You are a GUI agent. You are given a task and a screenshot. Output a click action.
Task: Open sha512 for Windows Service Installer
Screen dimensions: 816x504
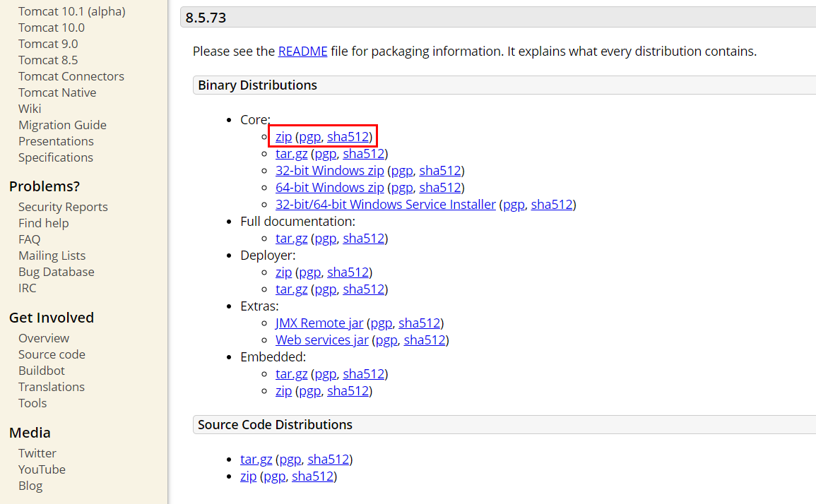click(552, 204)
